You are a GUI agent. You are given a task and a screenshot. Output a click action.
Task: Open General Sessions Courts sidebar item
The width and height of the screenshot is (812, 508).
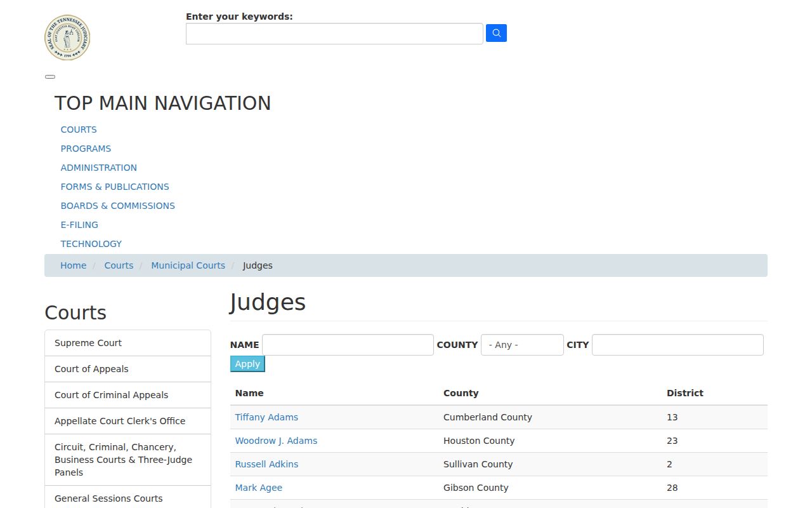coord(128,498)
